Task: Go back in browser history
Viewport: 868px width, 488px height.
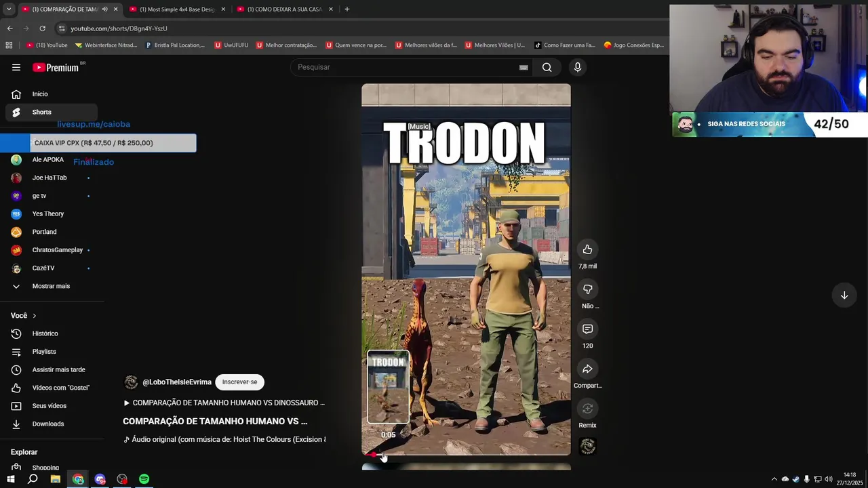Action: pos(9,28)
